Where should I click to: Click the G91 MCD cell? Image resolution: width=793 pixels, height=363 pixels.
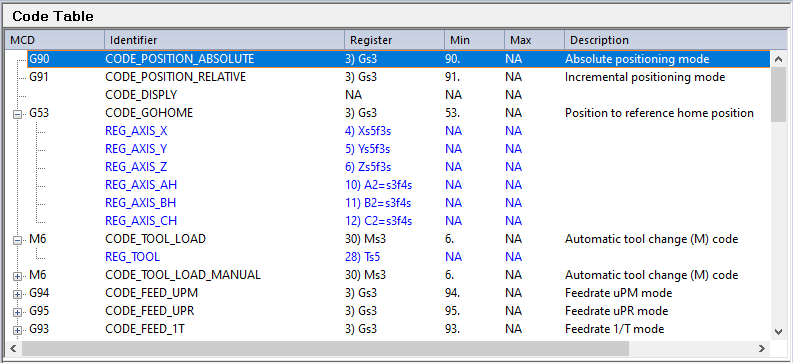[x=39, y=77]
